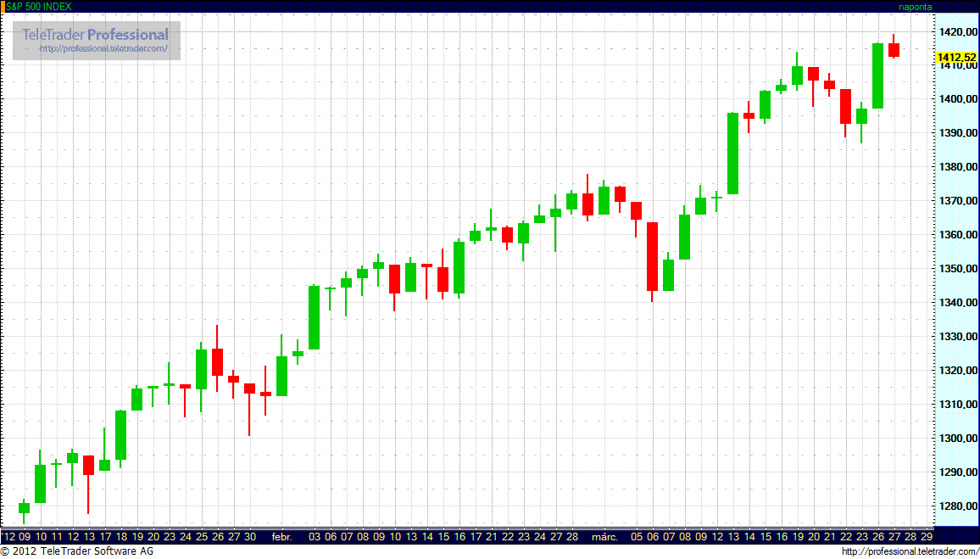Click the orange marker beside the chart title
Image resolution: width=980 pixels, height=559 pixels.
pos(3,6)
